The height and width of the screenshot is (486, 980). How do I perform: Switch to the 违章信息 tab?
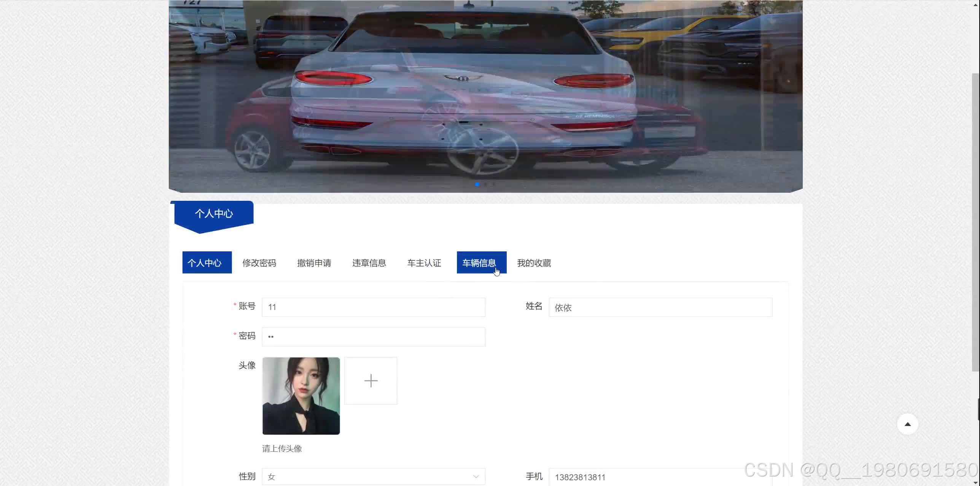coord(369,263)
